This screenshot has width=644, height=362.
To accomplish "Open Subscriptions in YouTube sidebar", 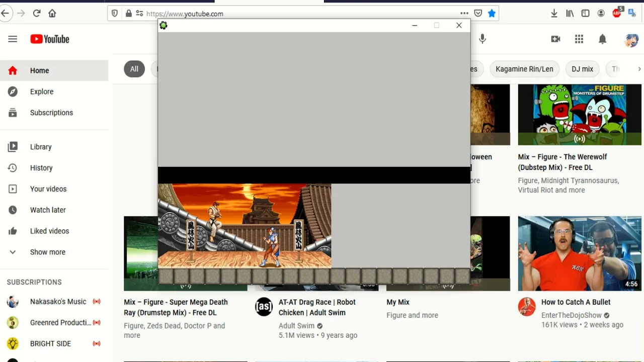I will (54, 113).
